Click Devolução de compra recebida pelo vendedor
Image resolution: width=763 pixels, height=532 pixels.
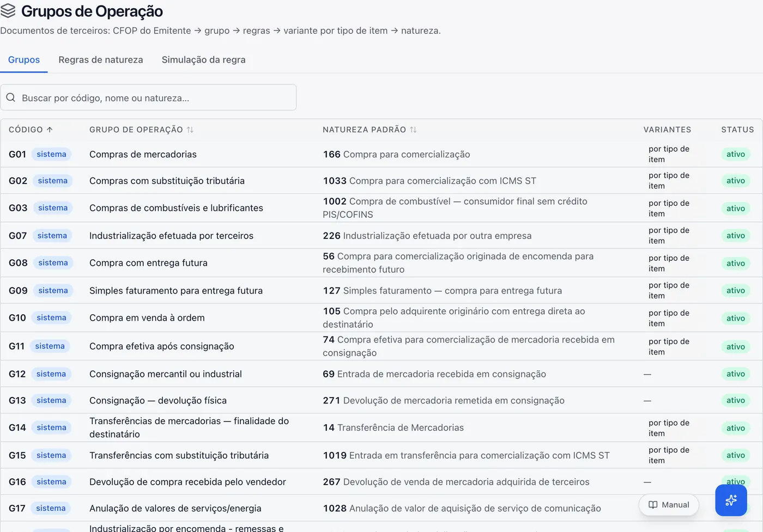(x=187, y=482)
